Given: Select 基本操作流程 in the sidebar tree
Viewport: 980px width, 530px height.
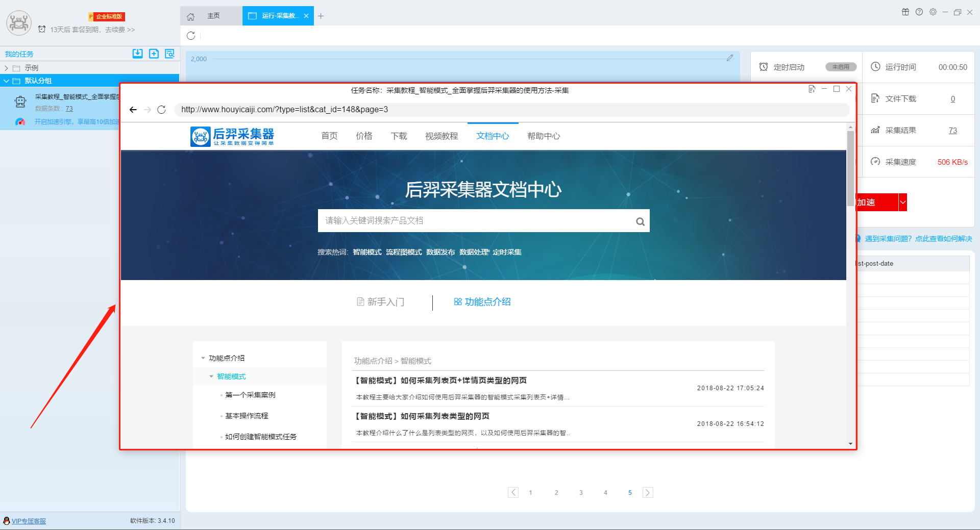Looking at the screenshot, I should pos(247,416).
